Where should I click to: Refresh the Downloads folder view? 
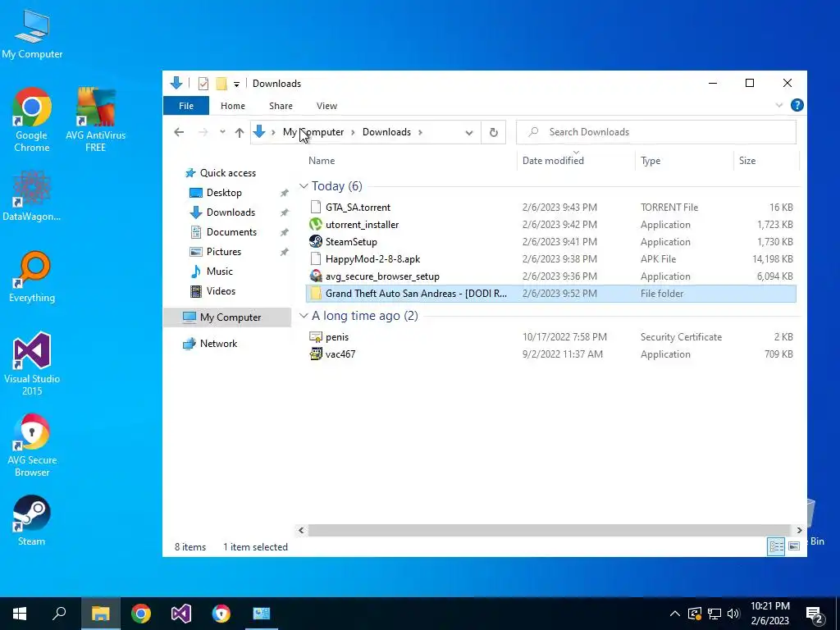[493, 132]
